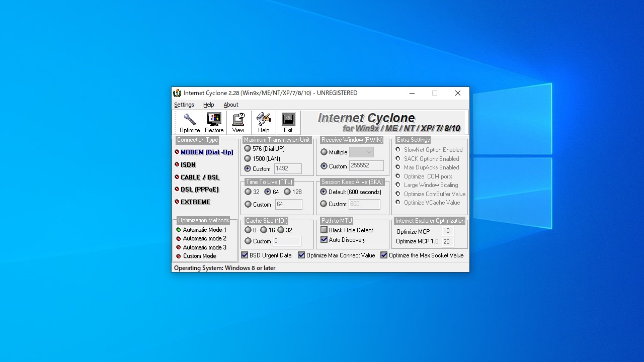The width and height of the screenshot is (644, 362).
Task: Select Custom Receive Window option
Action: pyautogui.click(x=324, y=166)
